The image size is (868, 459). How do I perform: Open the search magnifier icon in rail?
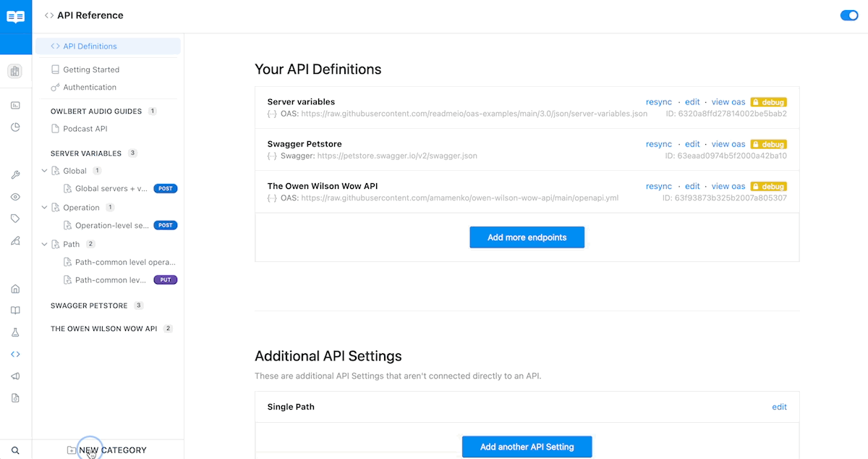[x=15, y=450]
